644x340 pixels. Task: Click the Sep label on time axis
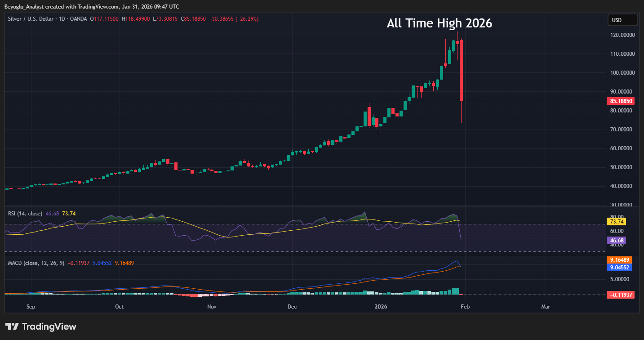(x=31, y=307)
